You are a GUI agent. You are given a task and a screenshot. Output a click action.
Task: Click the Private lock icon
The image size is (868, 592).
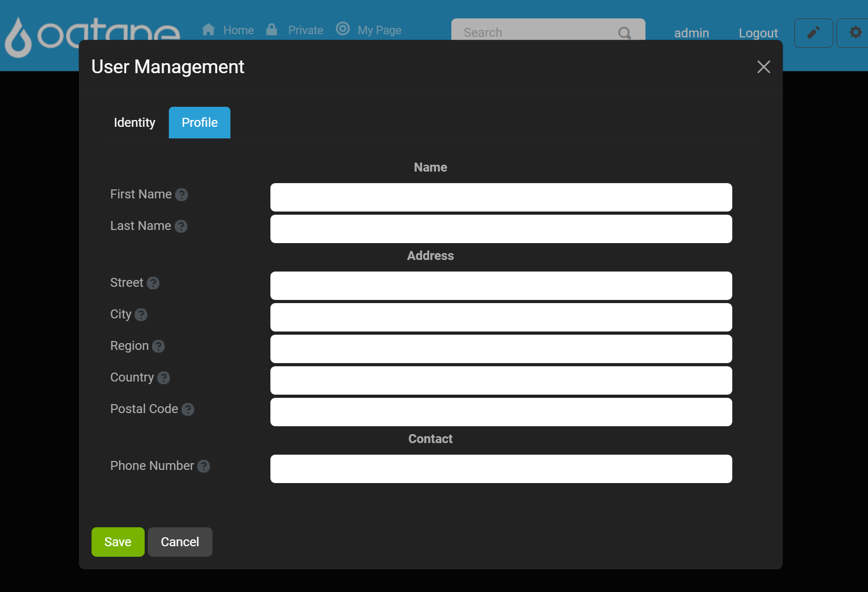(271, 29)
